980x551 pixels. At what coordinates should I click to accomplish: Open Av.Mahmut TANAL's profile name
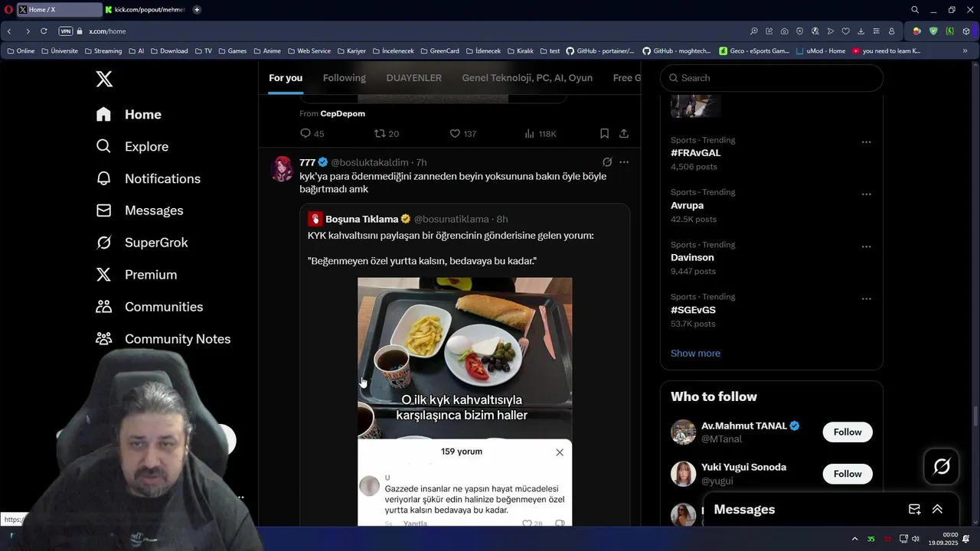tap(744, 425)
